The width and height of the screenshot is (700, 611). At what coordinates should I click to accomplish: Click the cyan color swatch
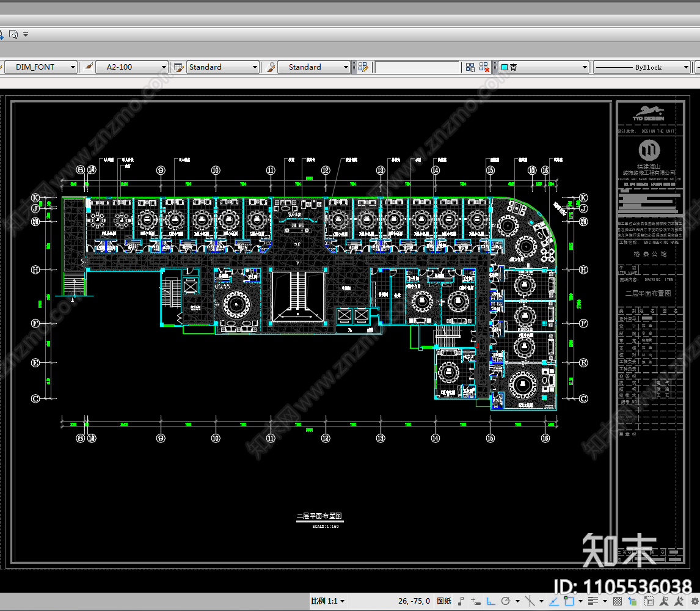click(505, 67)
